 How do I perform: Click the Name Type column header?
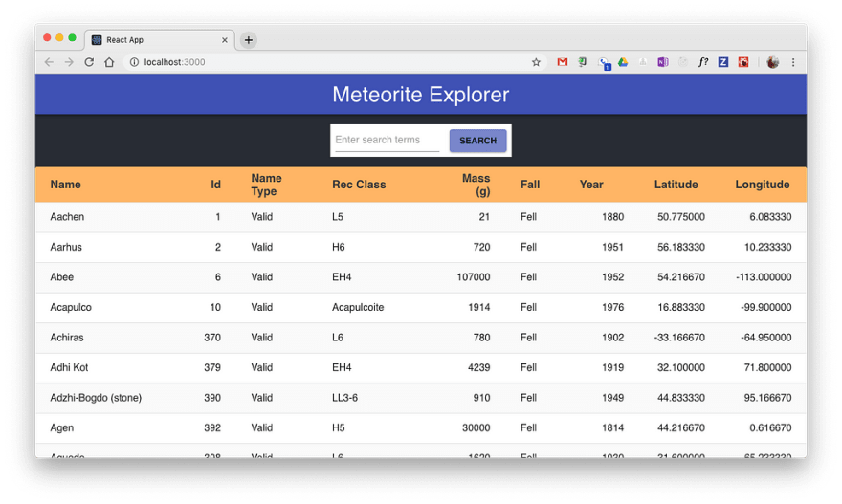(x=266, y=185)
